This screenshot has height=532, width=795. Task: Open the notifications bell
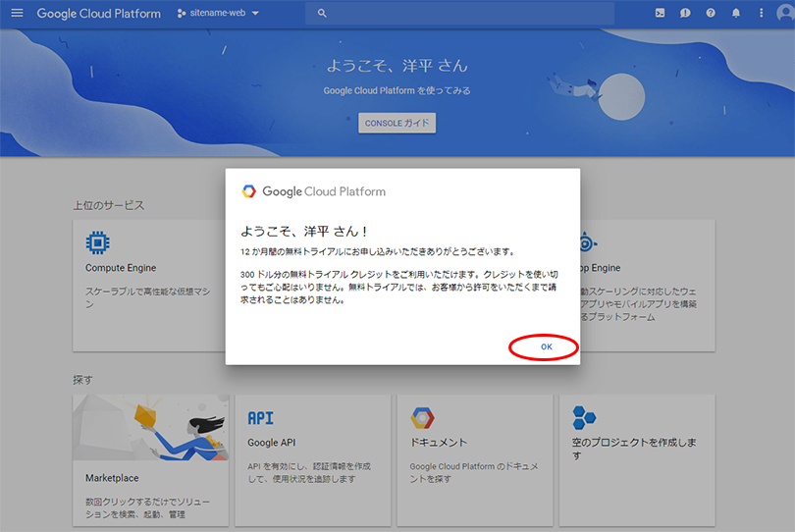click(736, 13)
